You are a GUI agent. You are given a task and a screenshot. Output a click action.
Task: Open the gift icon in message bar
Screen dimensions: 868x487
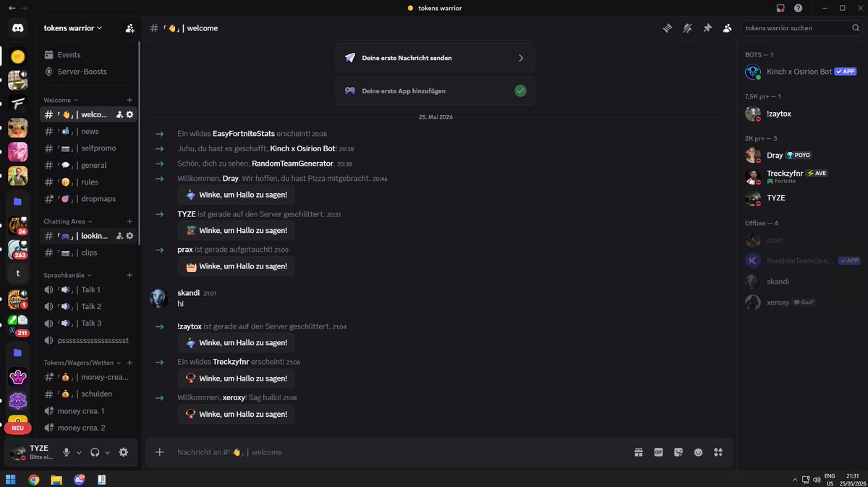click(639, 452)
